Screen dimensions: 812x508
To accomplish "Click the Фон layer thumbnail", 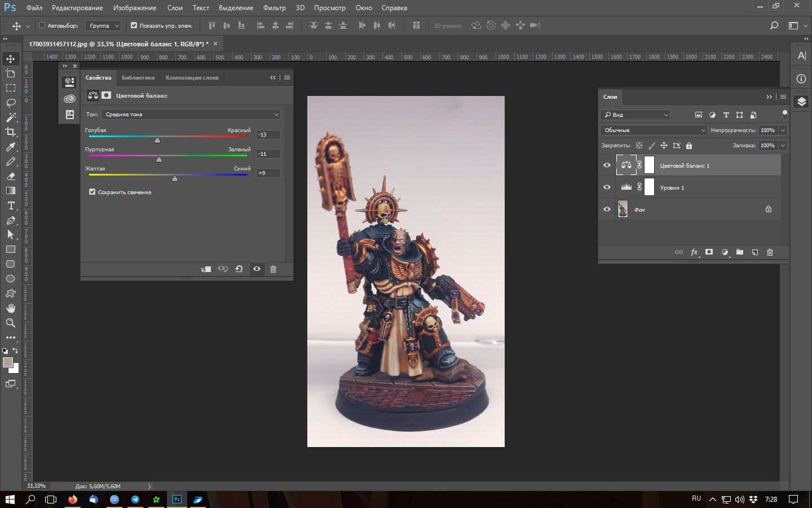I will (x=623, y=209).
